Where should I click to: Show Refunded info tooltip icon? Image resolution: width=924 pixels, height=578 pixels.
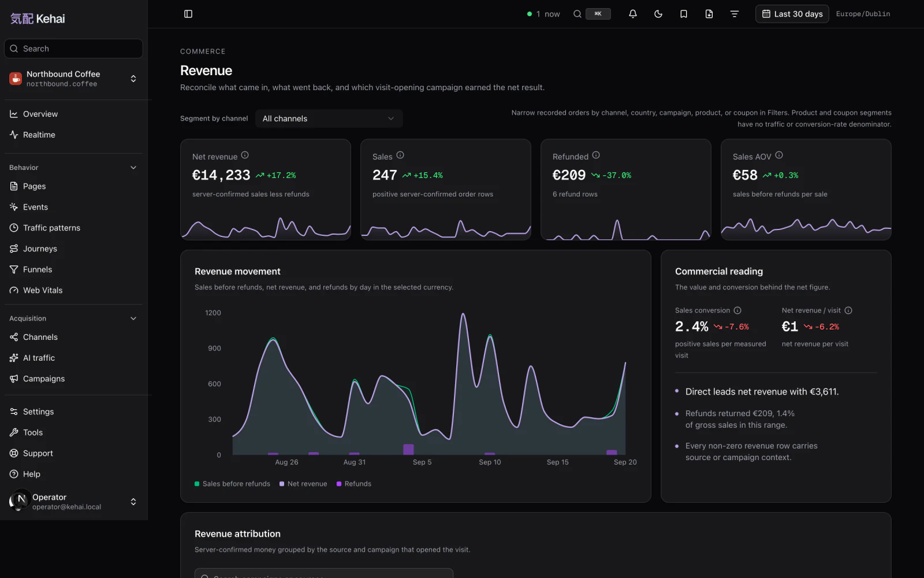pos(596,155)
